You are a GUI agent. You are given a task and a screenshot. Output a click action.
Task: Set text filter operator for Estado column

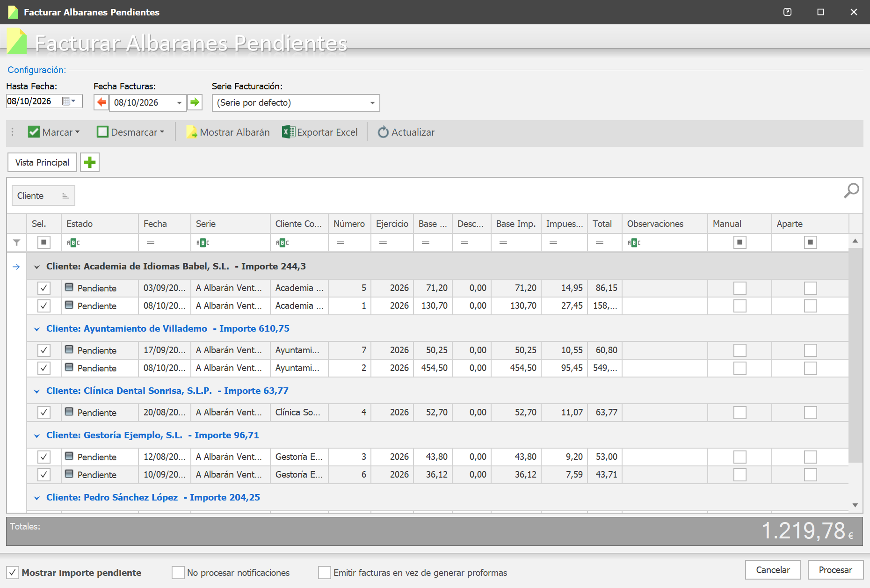point(73,242)
